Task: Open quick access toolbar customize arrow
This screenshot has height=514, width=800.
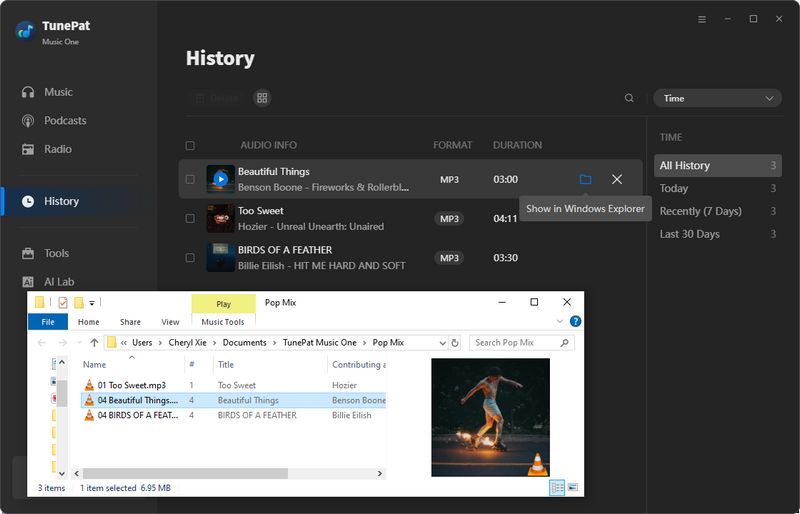Action: [92, 303]
